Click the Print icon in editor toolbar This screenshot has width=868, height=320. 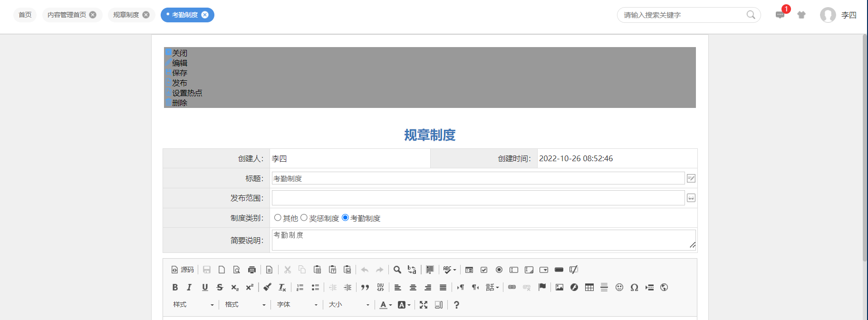click(252, 270)
